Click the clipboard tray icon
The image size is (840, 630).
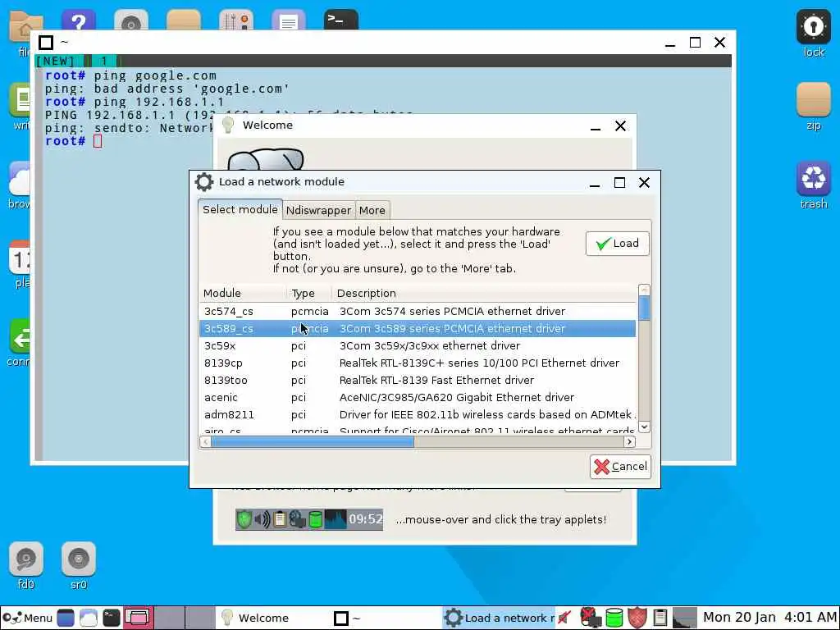point(660,618)
